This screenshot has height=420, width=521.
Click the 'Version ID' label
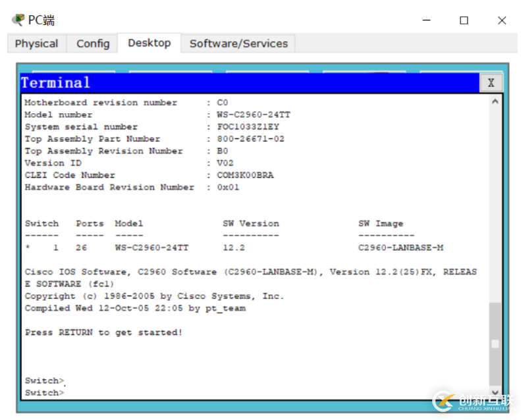[x=53, y=163]
